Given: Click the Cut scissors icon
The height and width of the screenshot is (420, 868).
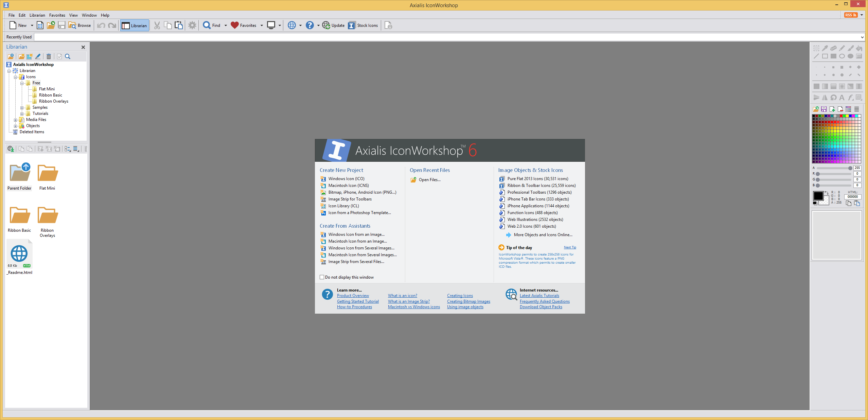Looking at the screenshot, I should click(x=157, y=25).
